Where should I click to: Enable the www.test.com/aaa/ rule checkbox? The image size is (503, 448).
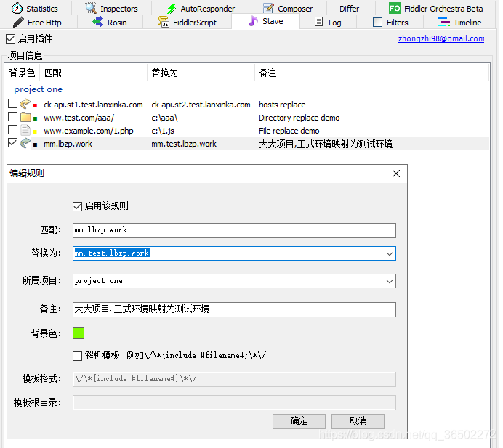pos(12,117)
